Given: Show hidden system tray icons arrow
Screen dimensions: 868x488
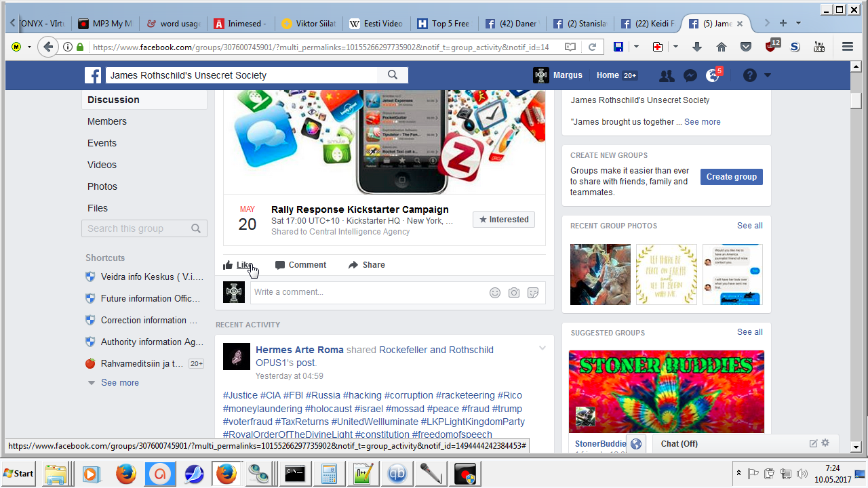Looking at the screenshot, I should click(738, 473).
